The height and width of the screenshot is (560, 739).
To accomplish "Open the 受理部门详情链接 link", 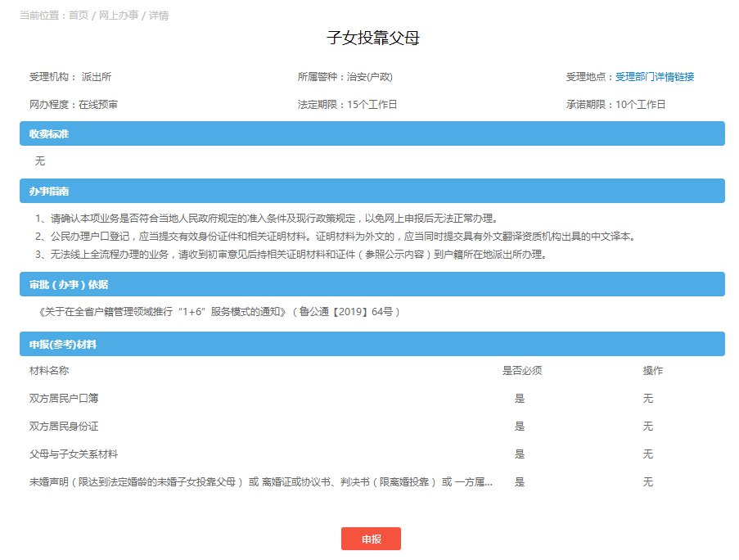I will (655, 77).
